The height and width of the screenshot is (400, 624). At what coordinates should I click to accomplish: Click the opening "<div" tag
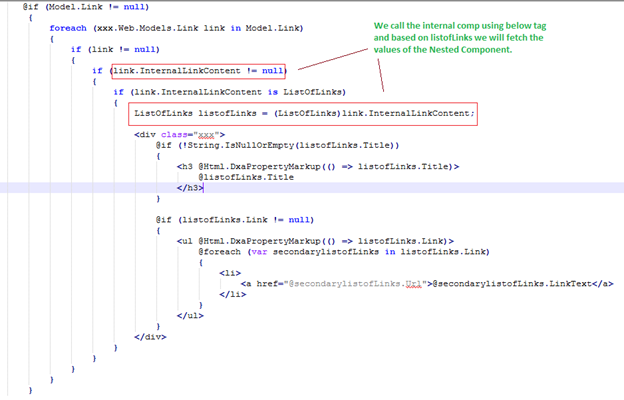[145, 135]
